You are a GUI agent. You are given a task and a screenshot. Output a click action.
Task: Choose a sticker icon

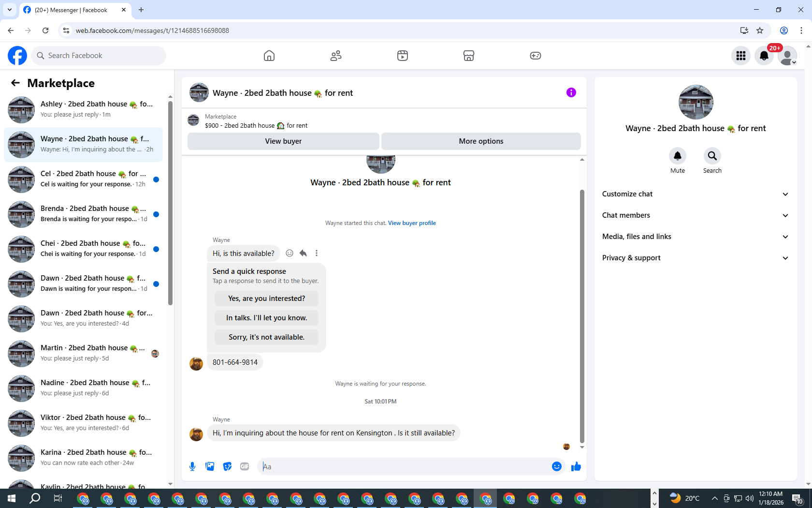(227, 466)
